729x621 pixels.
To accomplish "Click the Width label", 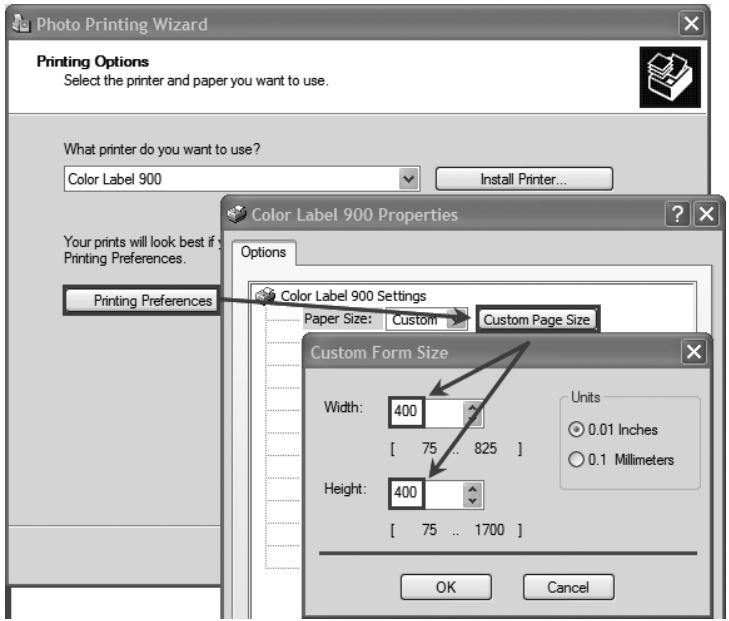I will tap(343, 407).
